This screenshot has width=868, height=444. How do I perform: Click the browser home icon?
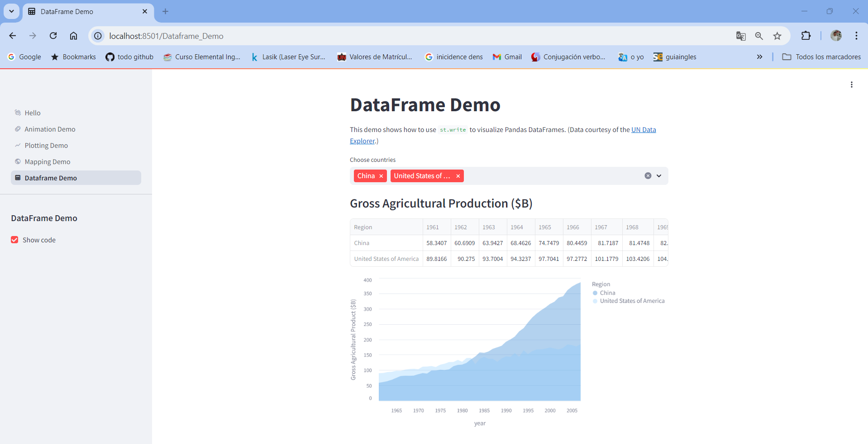pyautogui.click(x=73, y=36)
